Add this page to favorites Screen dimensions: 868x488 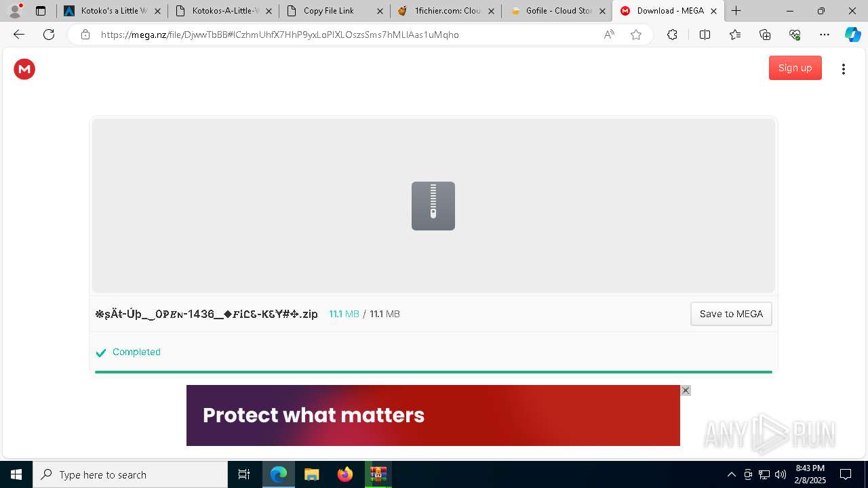636,35
